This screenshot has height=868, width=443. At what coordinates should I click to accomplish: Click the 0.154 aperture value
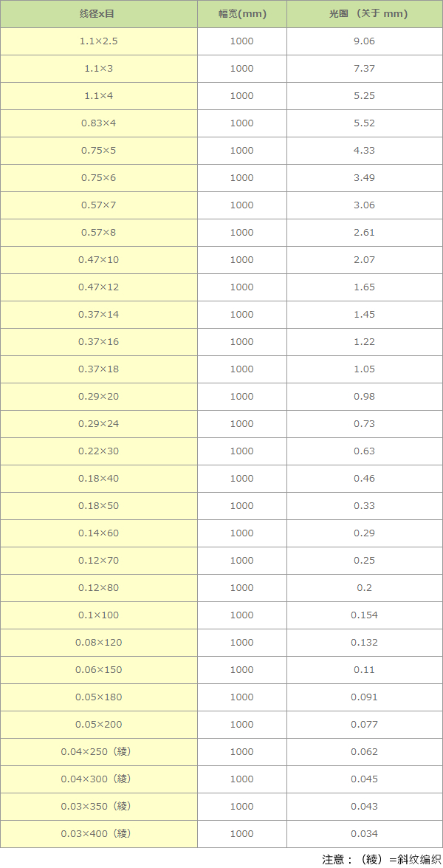coord(364,615)
